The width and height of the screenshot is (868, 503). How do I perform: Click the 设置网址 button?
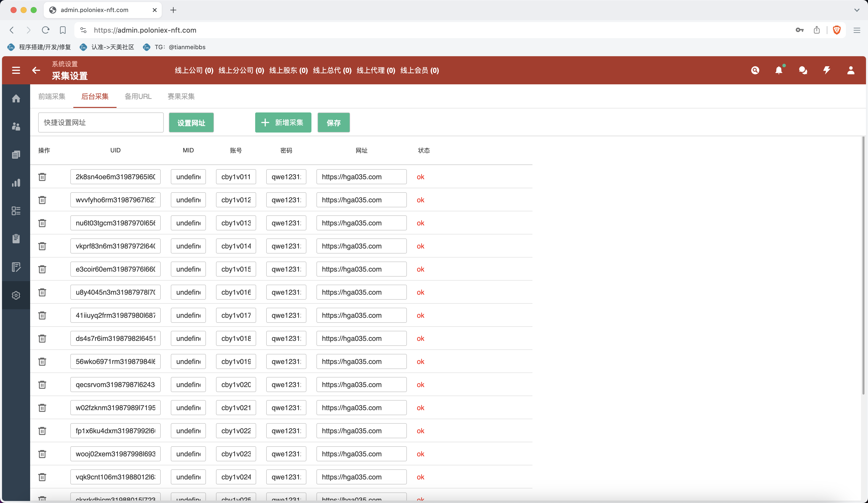tap(191, 122)
